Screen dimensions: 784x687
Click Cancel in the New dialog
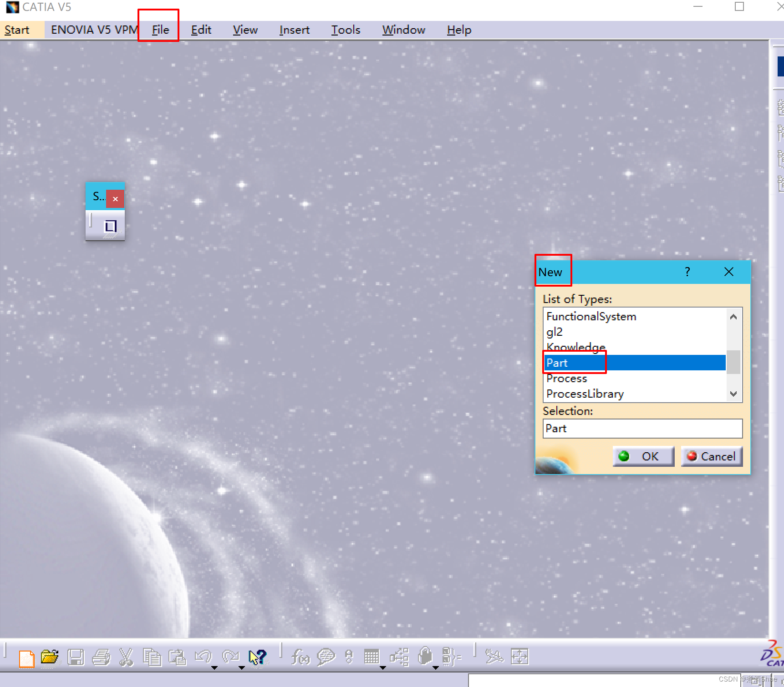pyautogui.click(x=712, y=456)
